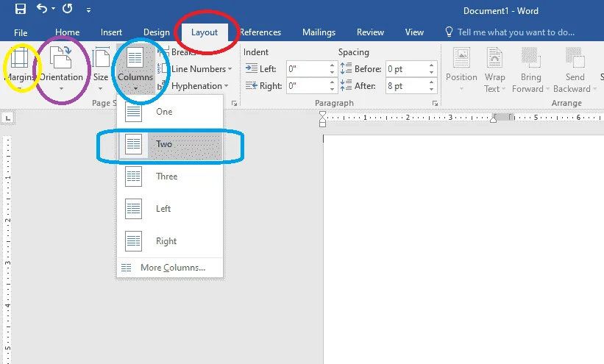The image size is (604, 364).
Task: Increase Spacing Before with up arrow
Action: (431, 65)
